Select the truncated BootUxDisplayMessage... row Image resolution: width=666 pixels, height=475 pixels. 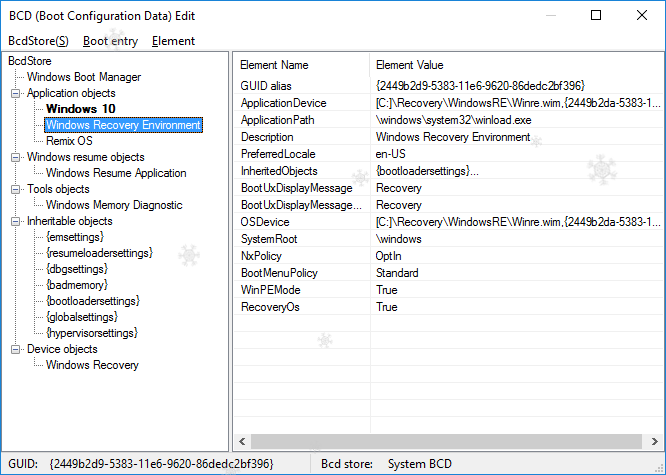point(449,205)
